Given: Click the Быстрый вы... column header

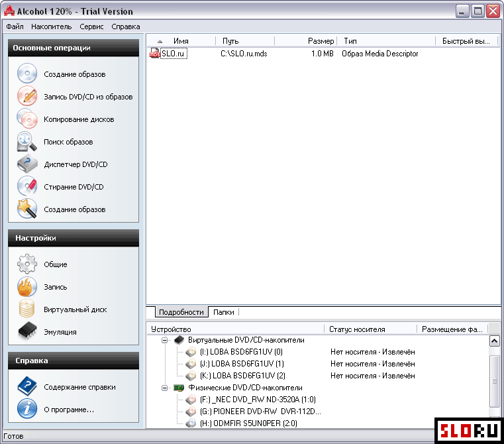Looking at the screenshot, I should click(466, 41).
